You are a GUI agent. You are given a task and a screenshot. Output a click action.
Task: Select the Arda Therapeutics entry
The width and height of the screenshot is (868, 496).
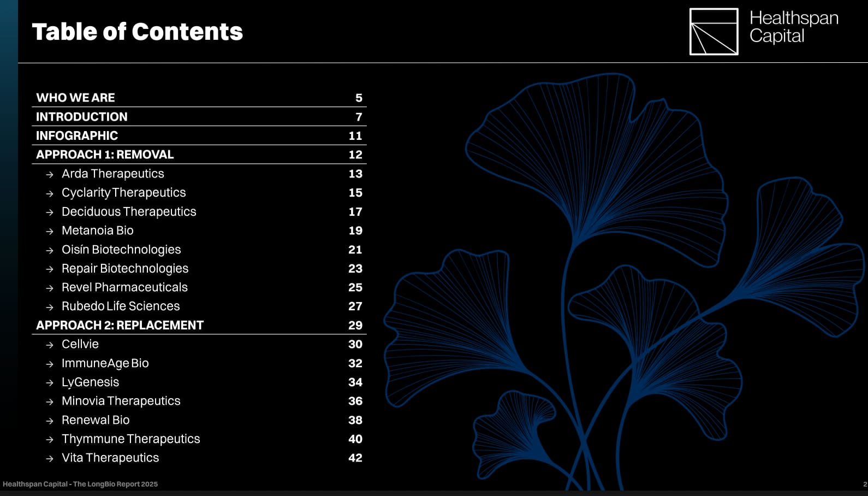112,174
